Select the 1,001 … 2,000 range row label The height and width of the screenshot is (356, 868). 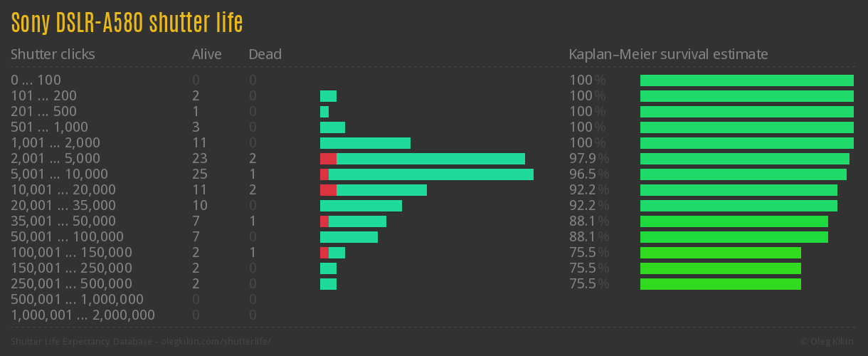(55, 143)
